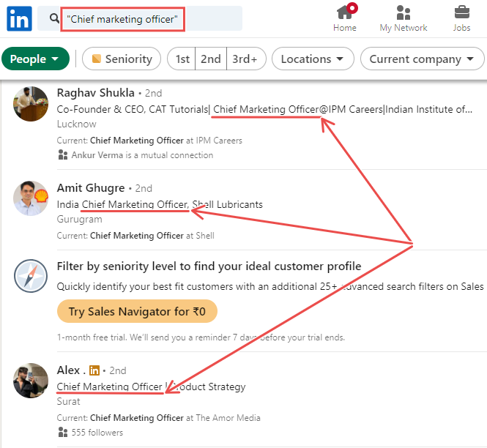Open Amit Ghugre's profile photo
Screen dimensions: 487x448
tap(31, 198)
